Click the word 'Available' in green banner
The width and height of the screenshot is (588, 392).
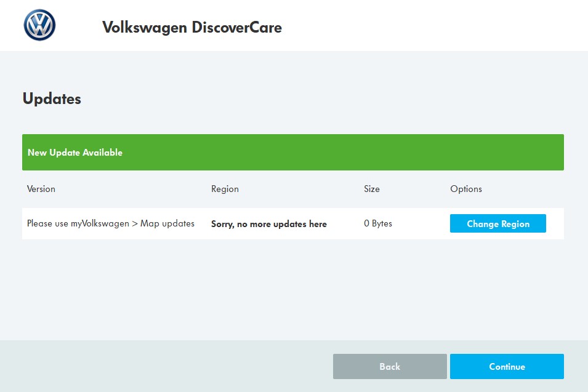tap(102, 153)
